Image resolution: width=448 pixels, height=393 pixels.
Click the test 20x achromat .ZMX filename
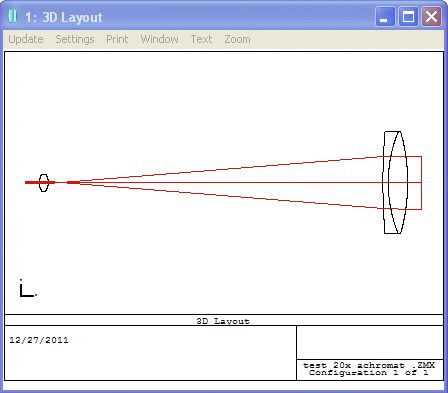point(369,365)
